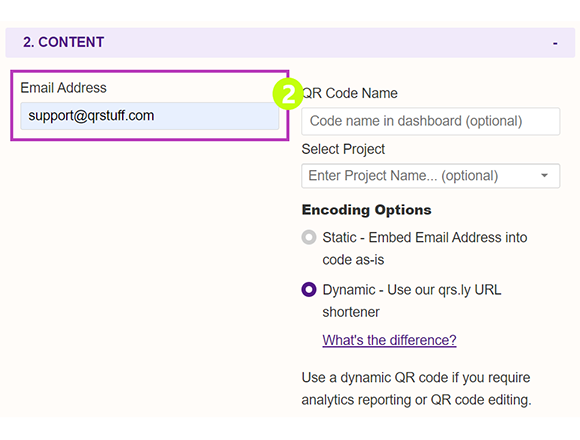
Task: Click the word "shortener" under Dynamic option
Action: (351, 312)
